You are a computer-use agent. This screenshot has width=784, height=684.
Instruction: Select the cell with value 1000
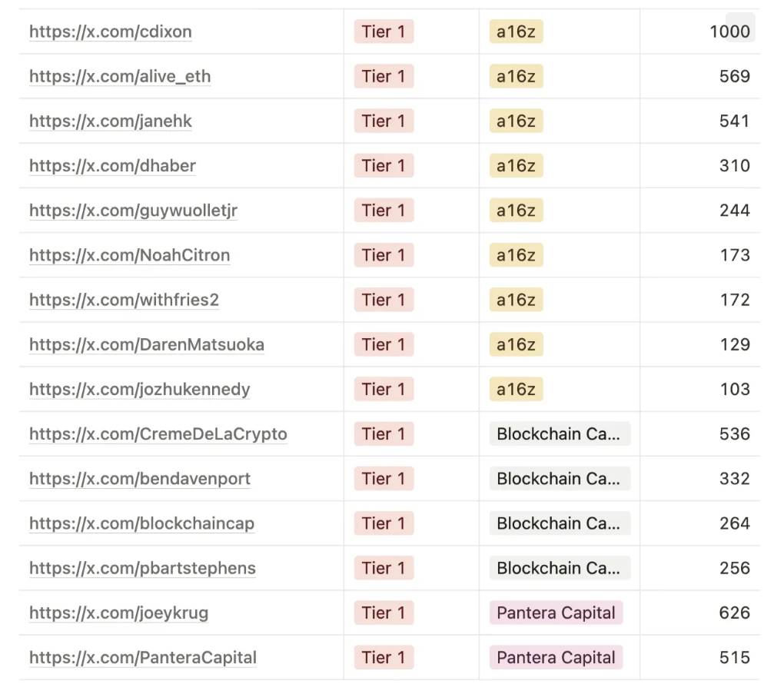[729, 32]
